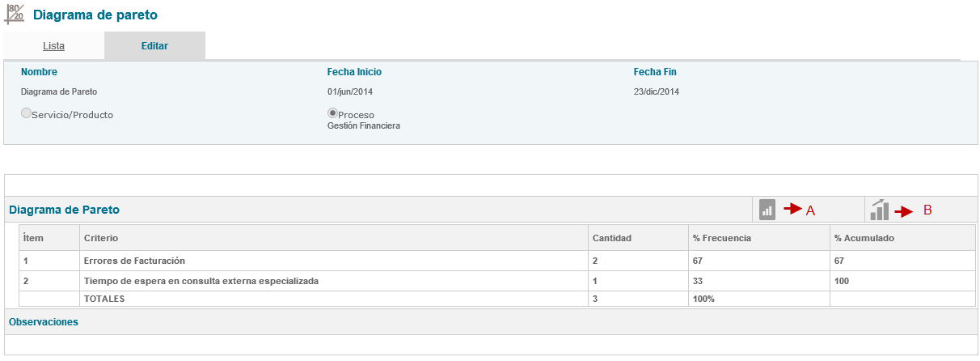
Task: Click the Diagrama de pareto page title
Action: [95, 15]
